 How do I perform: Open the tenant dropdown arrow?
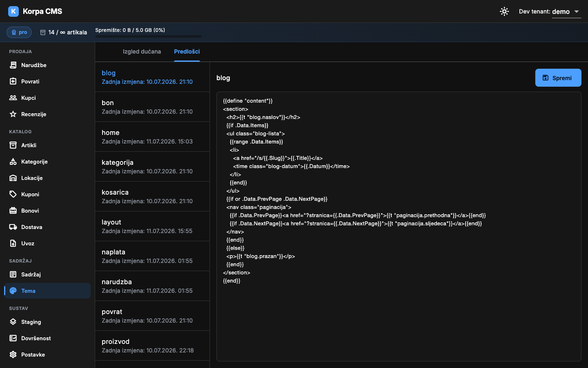[x=577, y=11]
